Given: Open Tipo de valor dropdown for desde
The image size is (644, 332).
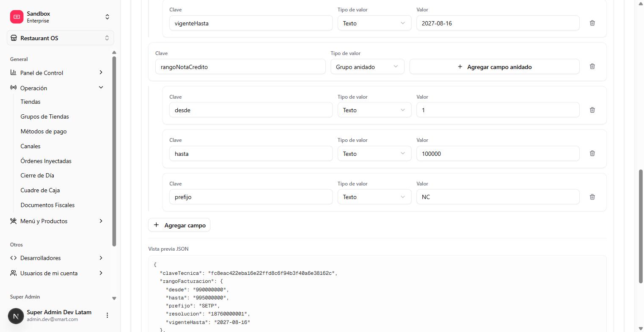Looking at the screenshot, I should (x=374, y=110).
